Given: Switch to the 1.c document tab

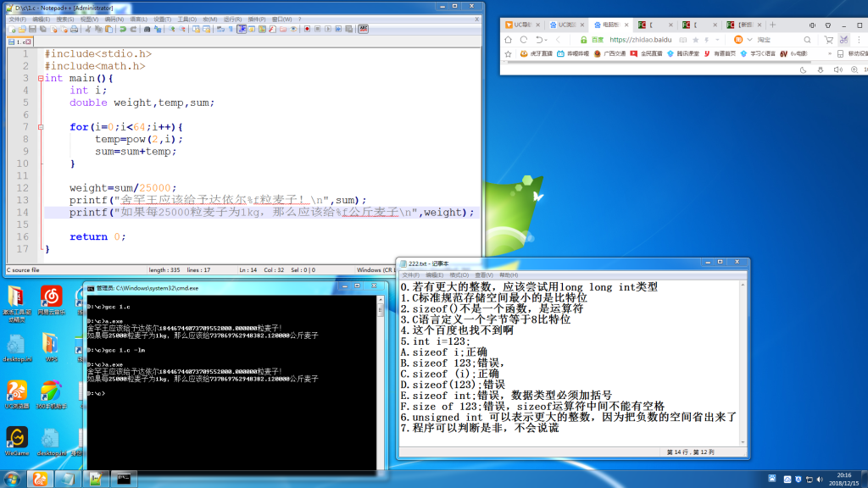Looking at the screenshot, I should point(20,42).
